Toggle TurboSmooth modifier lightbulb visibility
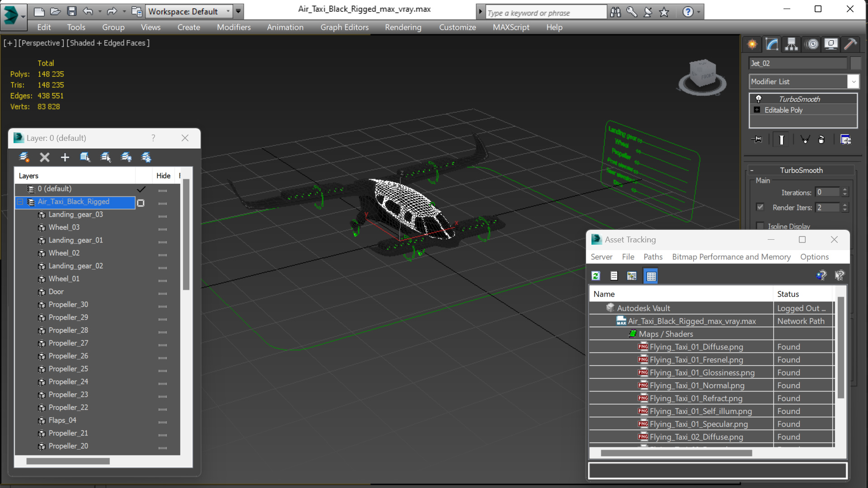 coord(759,99)
